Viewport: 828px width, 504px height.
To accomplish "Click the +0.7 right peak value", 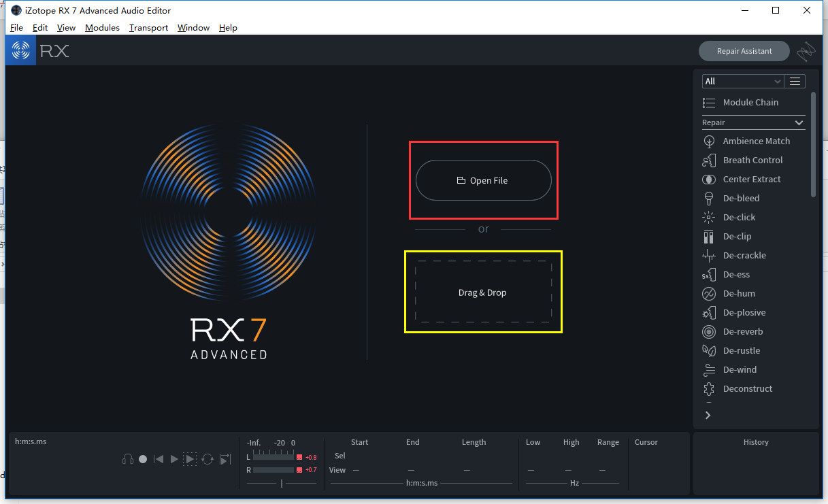I will pyautogui.click(x=311, y=470).
